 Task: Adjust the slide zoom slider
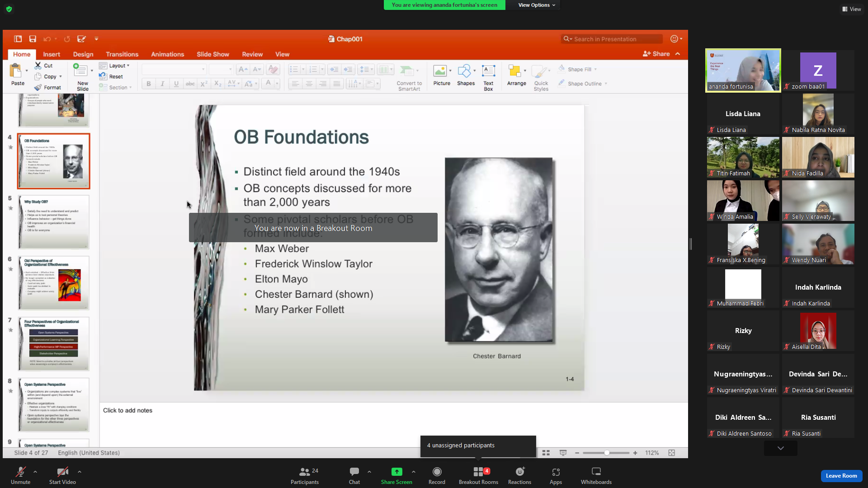click(606, 453)
